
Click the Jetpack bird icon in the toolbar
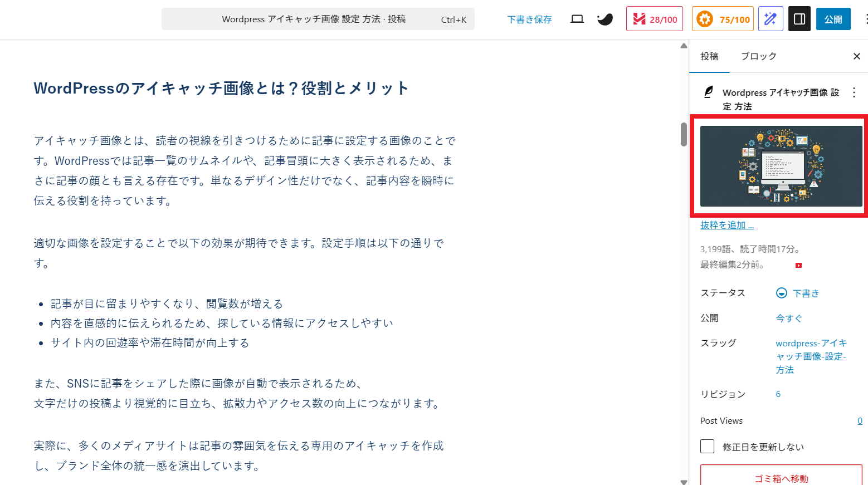(x=604, y=19)
